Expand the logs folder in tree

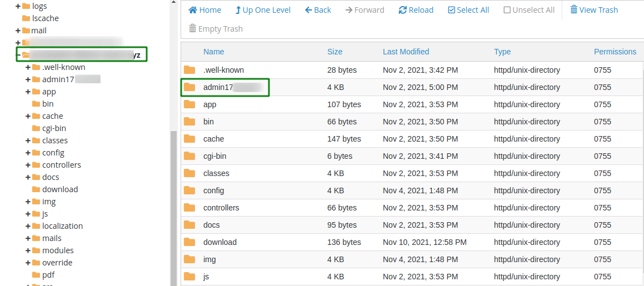(x=18, y=7)
